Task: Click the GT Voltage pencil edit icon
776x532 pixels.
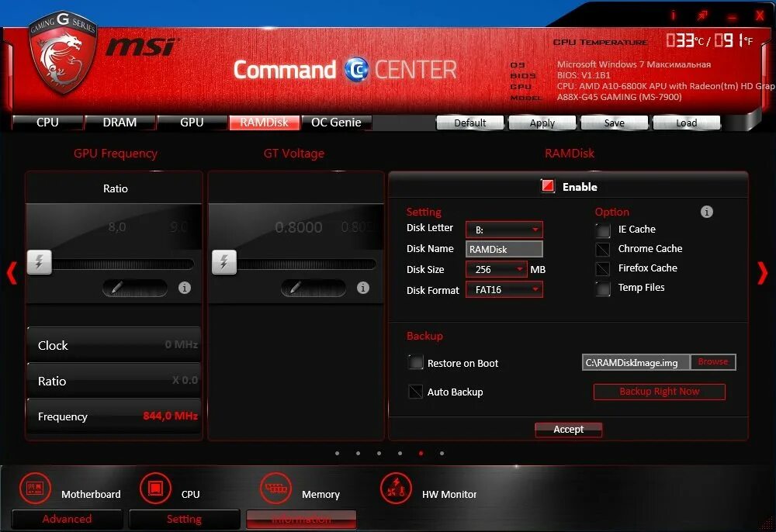Action: [295, 287]
